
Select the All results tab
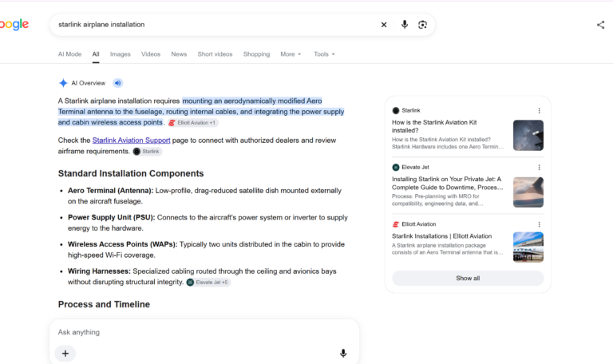coord(96,54)
